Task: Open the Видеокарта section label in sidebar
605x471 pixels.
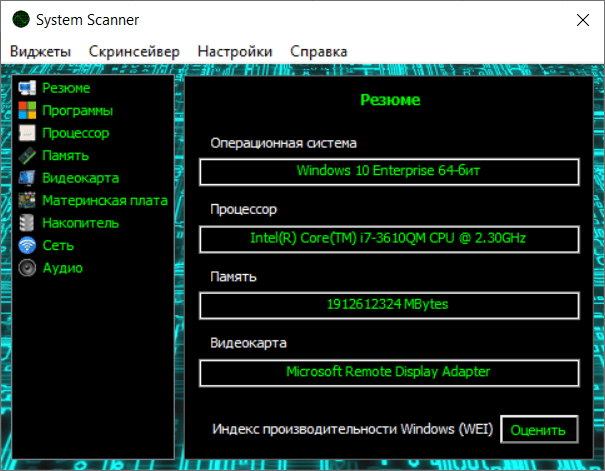Action: pos(80,178)
